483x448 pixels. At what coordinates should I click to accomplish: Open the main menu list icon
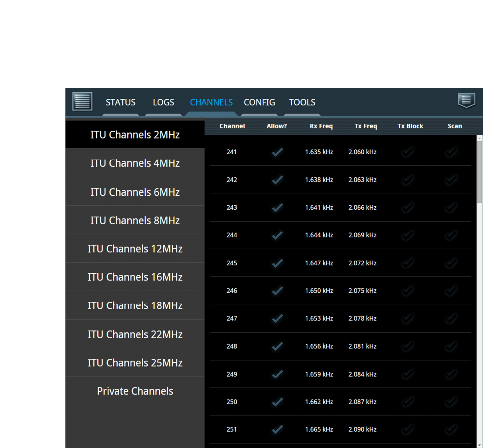point(82,101)
